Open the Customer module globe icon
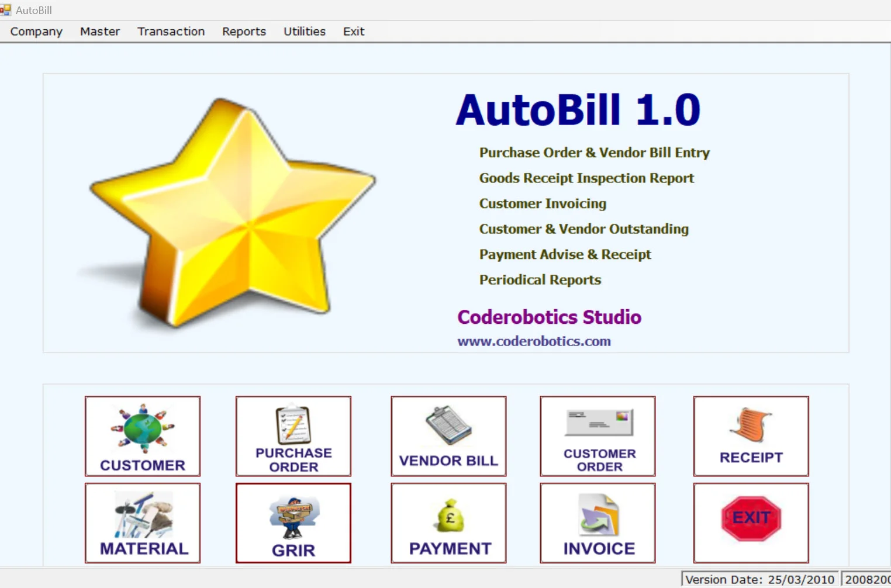This screenshot has height=588, width=891. (x=143, y=436)
